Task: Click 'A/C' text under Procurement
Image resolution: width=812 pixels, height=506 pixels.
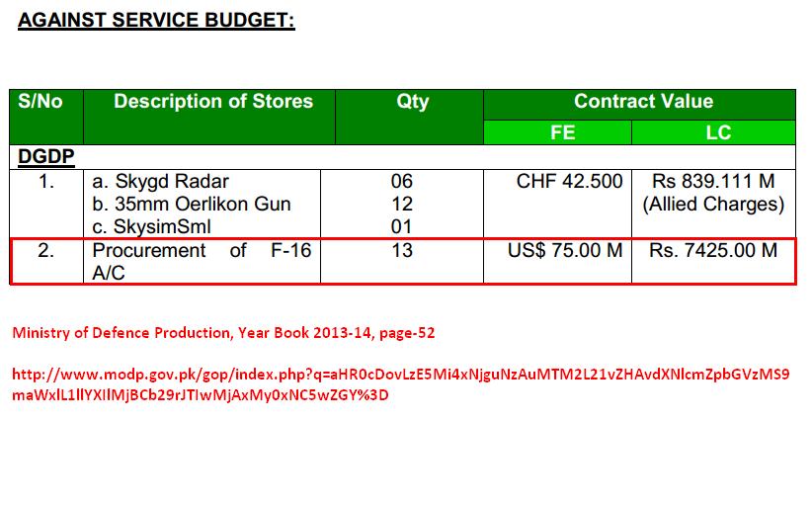Action: (x=109, y=273)
